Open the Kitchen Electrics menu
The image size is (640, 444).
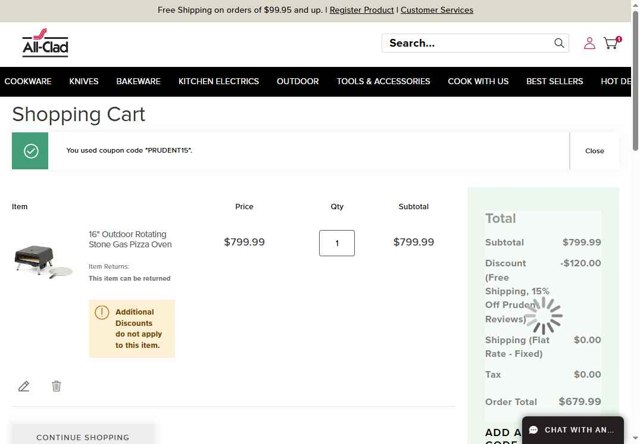[x=218, y=81]
